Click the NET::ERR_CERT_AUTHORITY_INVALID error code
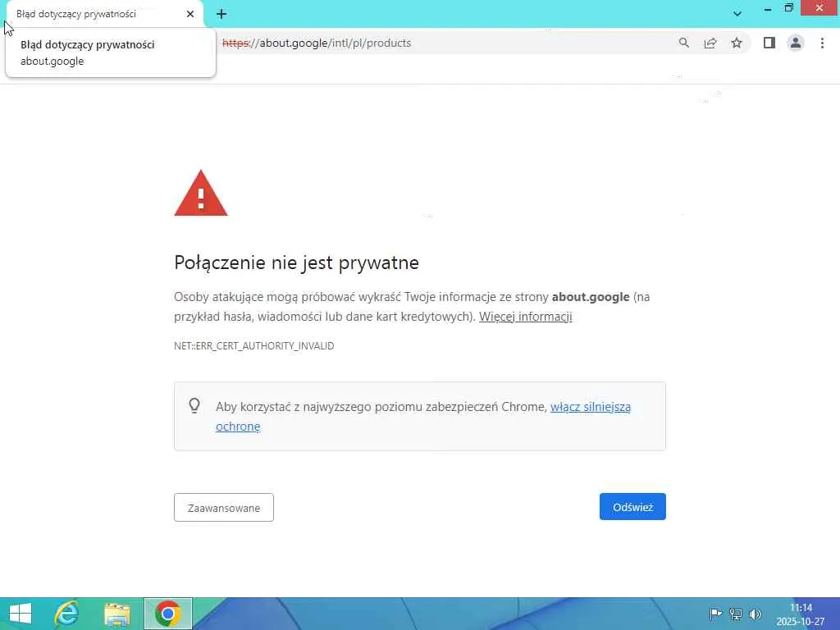Image resolution: width=840 pixels, height=630 pixels. (254, 346)
